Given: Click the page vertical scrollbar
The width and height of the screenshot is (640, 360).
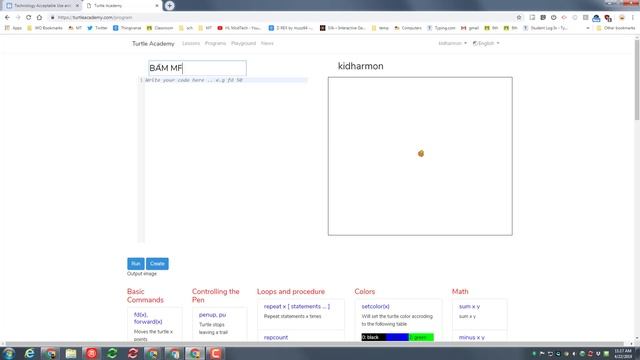Looking at the screenshot, I should [637, 79].
